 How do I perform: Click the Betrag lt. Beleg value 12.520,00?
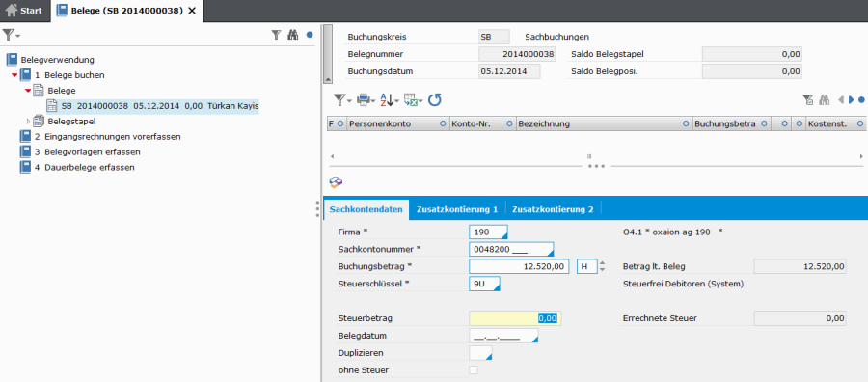(x=800, y=267)
